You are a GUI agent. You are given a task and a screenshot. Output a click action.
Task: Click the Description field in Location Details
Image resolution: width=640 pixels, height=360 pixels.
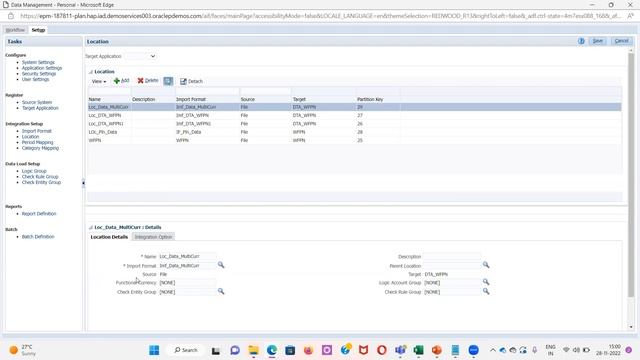(x=452, y=256)
